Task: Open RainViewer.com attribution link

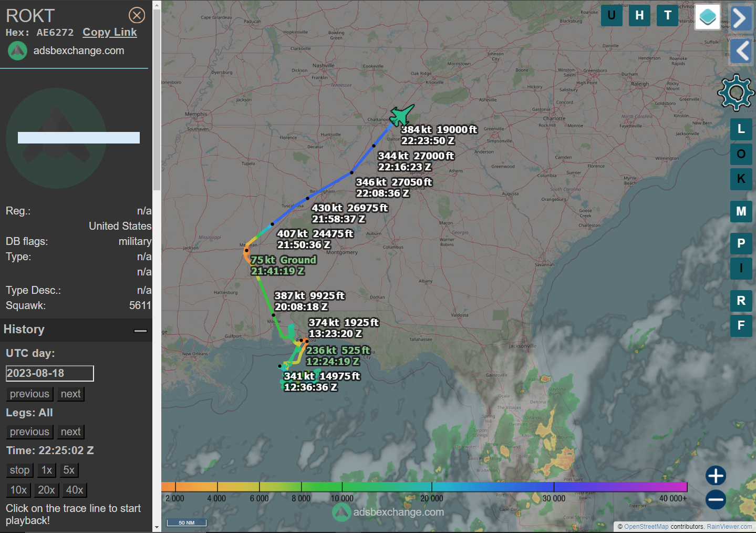Action: (x=729, y=527)
